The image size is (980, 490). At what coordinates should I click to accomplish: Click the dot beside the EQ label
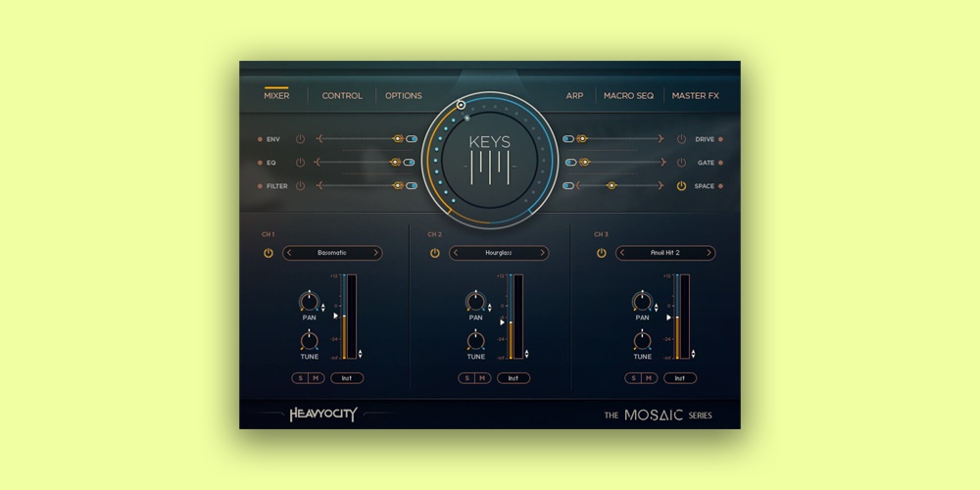click(260, 163)
